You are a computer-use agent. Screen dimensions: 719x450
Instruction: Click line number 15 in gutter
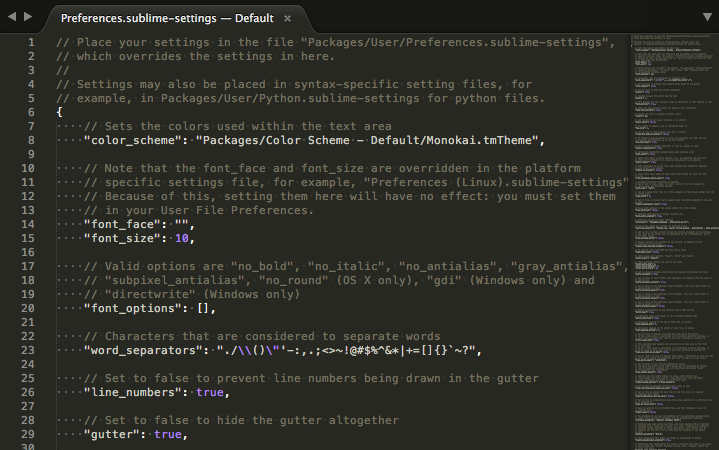[28, 239]
